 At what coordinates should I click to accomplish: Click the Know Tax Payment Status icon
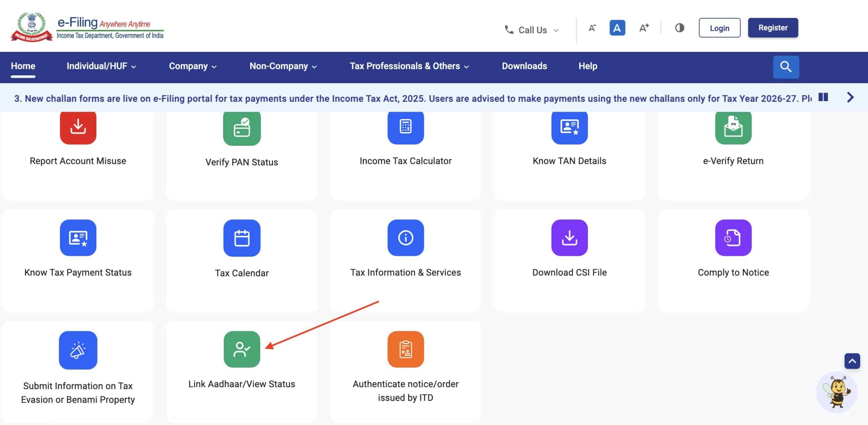point(78,238)
